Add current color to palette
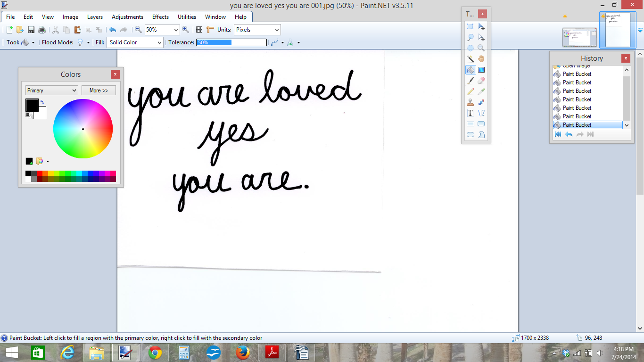The image size is (644, 362). (x=29, y=161)
